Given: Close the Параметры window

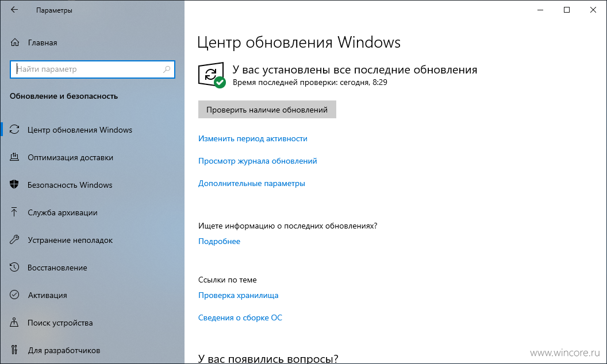Looking at the screenshot, I should (x=593, y=10).
